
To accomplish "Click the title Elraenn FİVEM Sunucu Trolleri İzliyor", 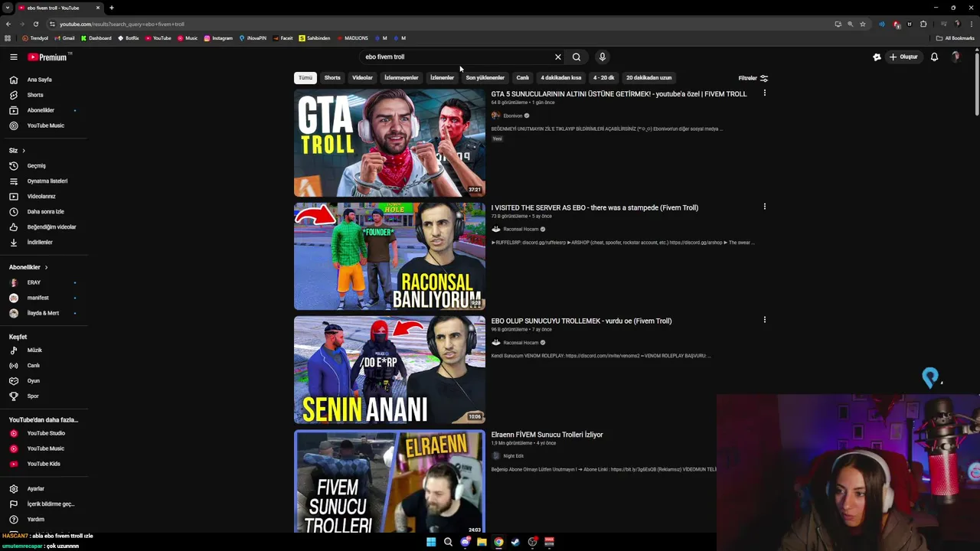I will 547,435.
